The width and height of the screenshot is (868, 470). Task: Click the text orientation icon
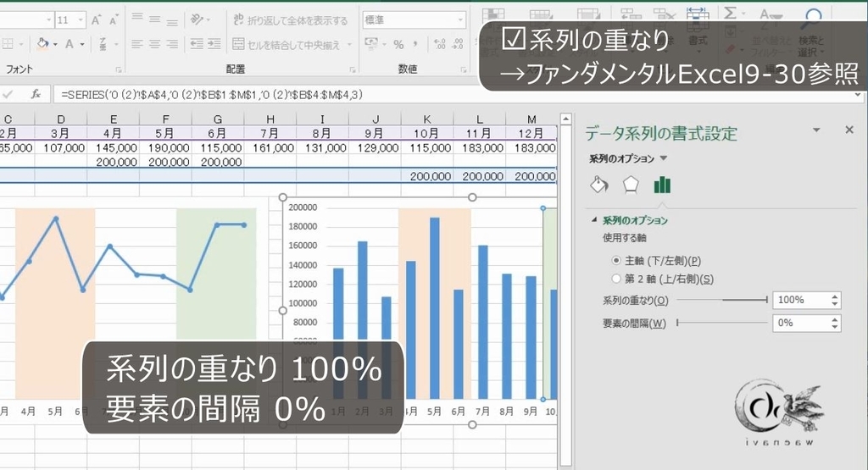click(197, 20)
